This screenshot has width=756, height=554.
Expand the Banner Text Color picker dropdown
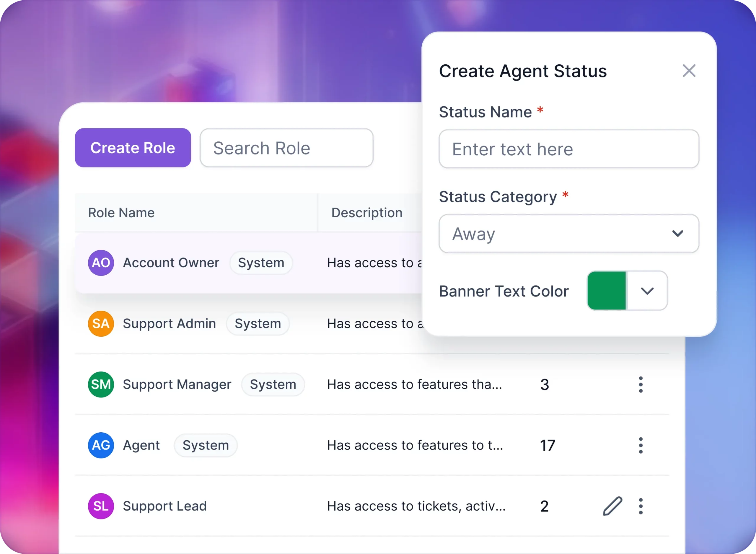tap(647, 290)
